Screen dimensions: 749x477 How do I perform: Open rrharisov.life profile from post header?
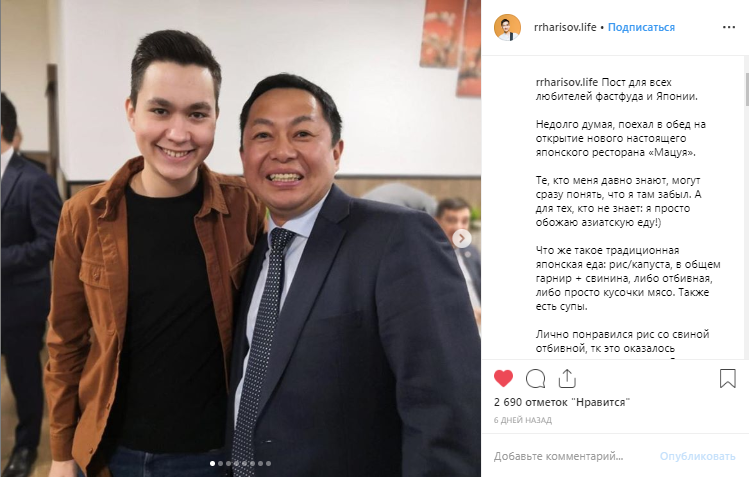pos(565,27)
